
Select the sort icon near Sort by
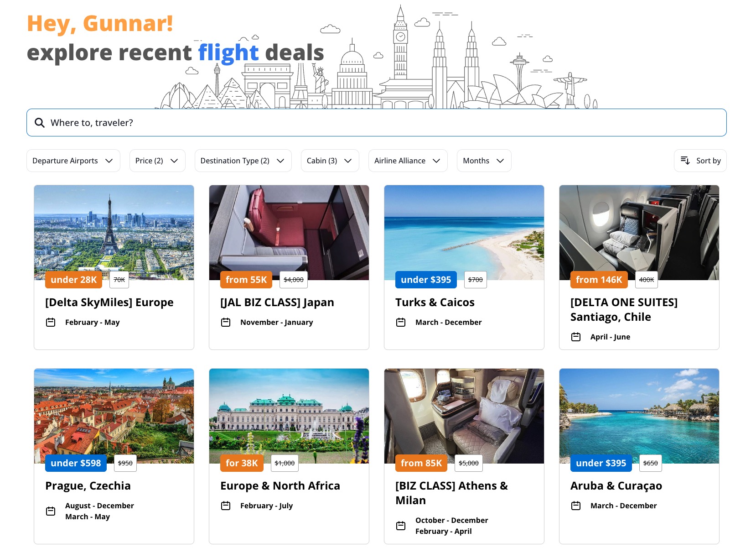[x=685, y=161]
